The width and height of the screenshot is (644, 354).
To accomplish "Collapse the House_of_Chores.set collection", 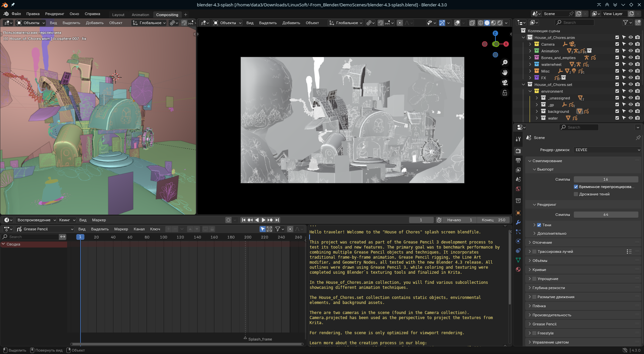I will coord(523,85).
